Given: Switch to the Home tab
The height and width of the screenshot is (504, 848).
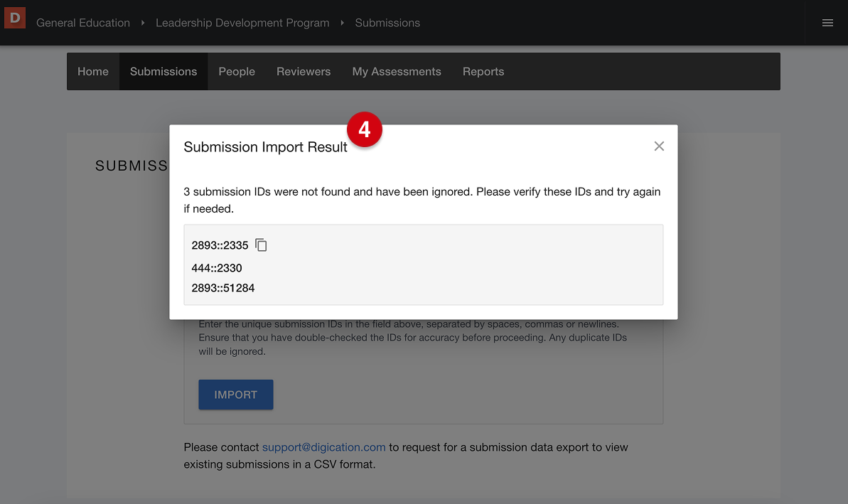Looking at the screenshot, I should tap(93, 72).
